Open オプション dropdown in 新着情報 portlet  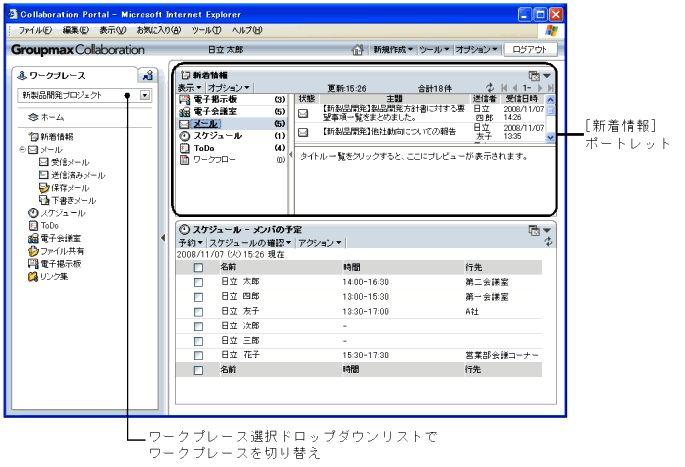click(x=228, y=88)
